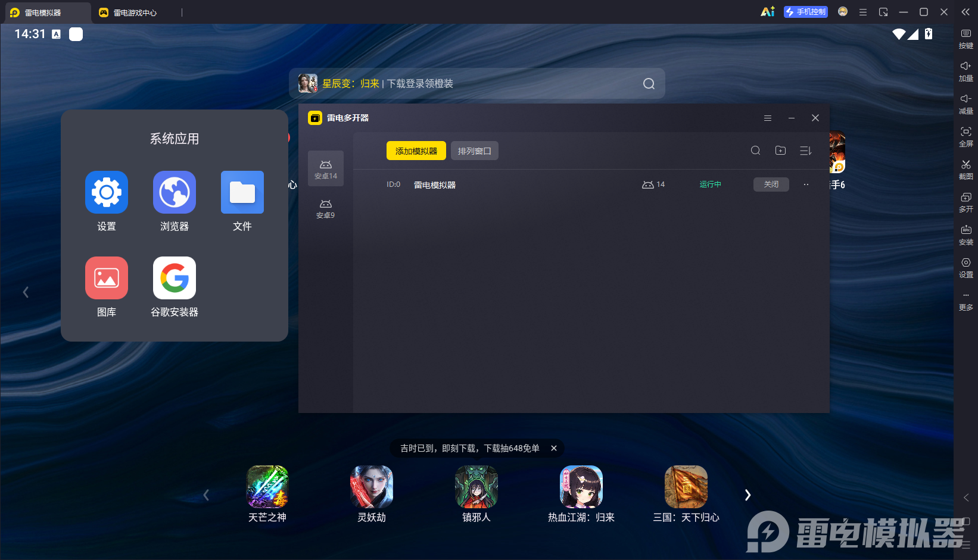Click the 排列窗口 button
Screen dimensions: 978x560
point(474,151)
